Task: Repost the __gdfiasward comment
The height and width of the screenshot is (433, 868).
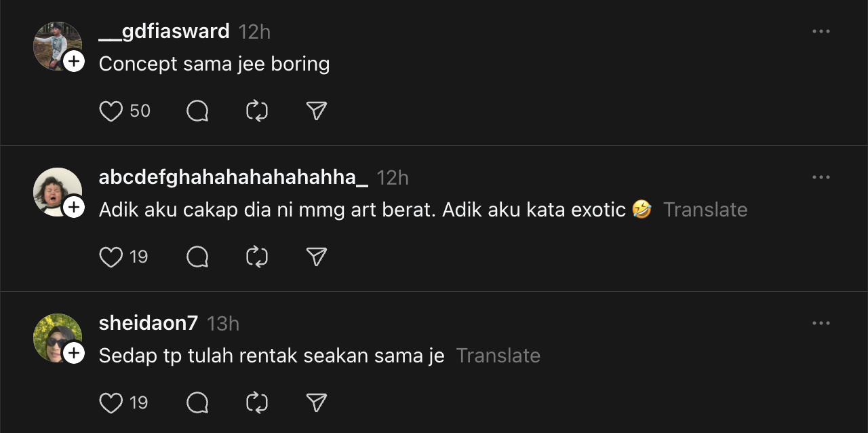Action: [257, 111]
